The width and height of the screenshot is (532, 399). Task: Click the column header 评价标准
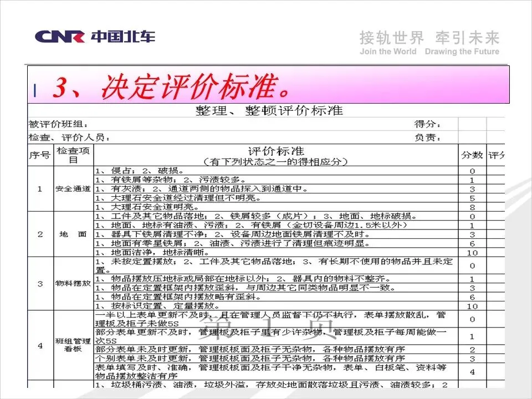click(x=276, y=151)
